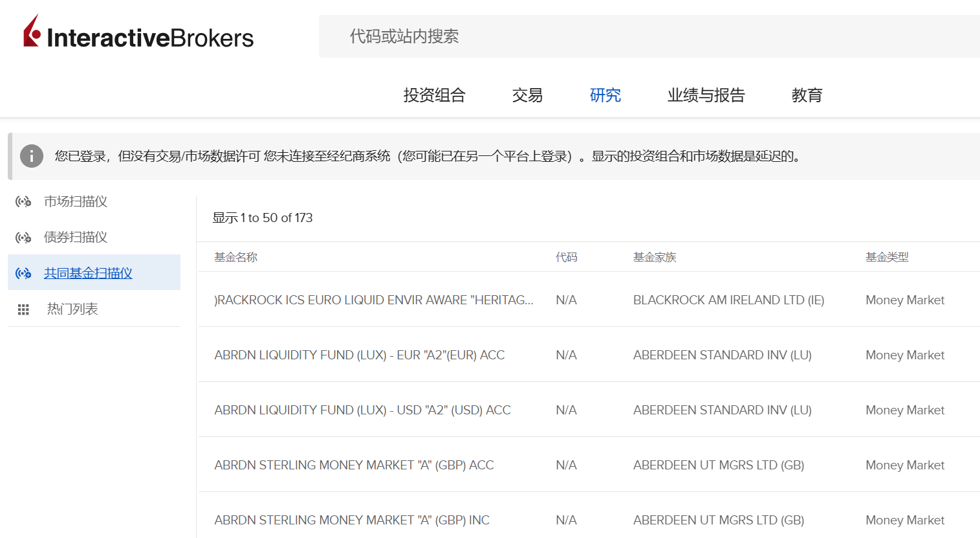Open 市场扫描仪 in the sidebar
Screen dimensions: 980x538
tap(76, 201)
